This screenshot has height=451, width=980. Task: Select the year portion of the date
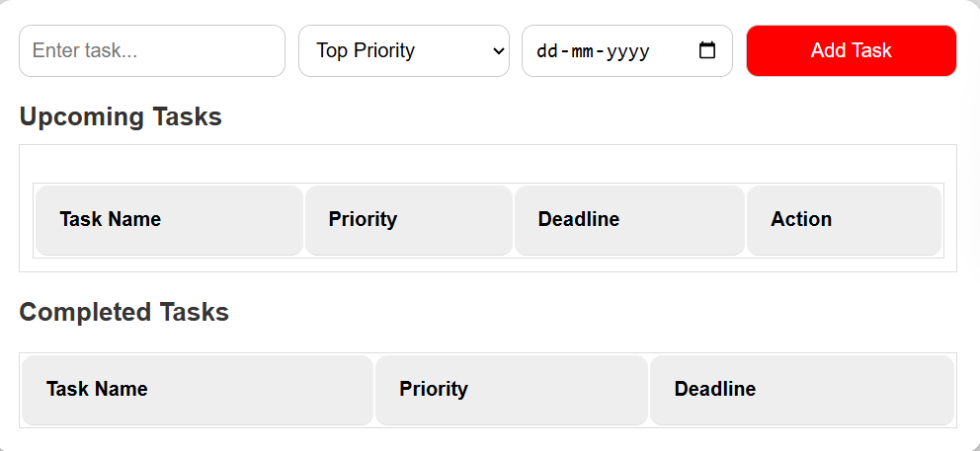(x=628, y=50)
